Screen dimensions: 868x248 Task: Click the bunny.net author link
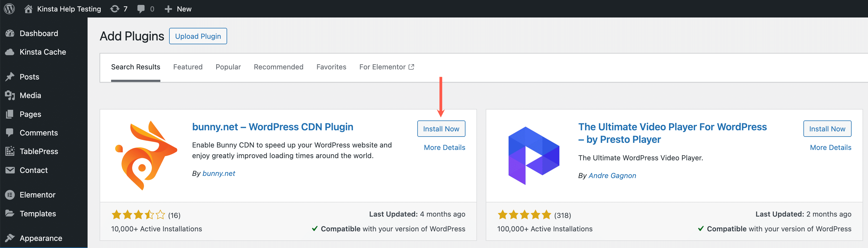point(219,173)
